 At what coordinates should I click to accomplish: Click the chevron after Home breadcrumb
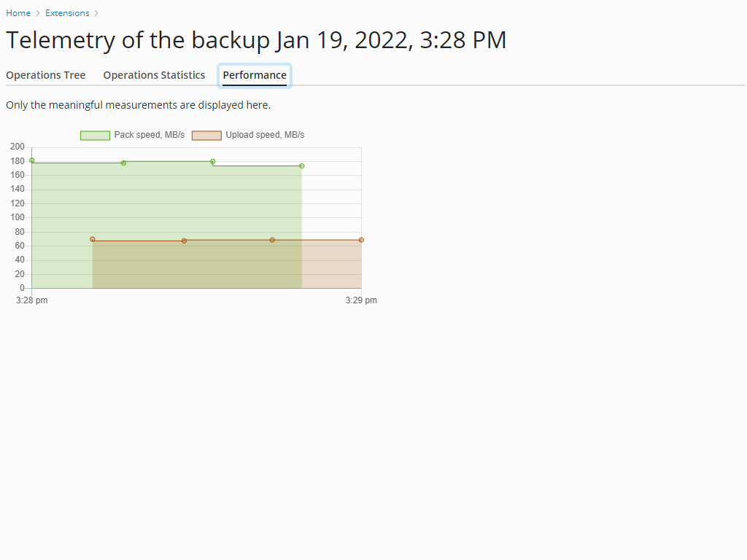tap(36, 12)
